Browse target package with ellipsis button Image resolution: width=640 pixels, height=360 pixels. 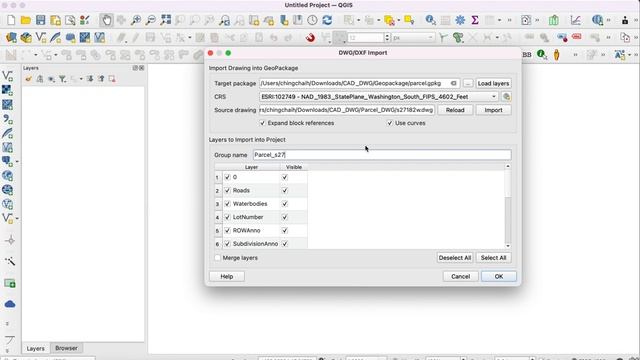tap(468, 83)
